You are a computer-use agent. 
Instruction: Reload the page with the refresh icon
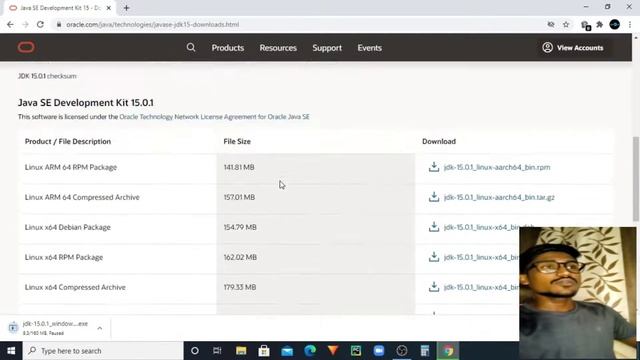(40, 24)
